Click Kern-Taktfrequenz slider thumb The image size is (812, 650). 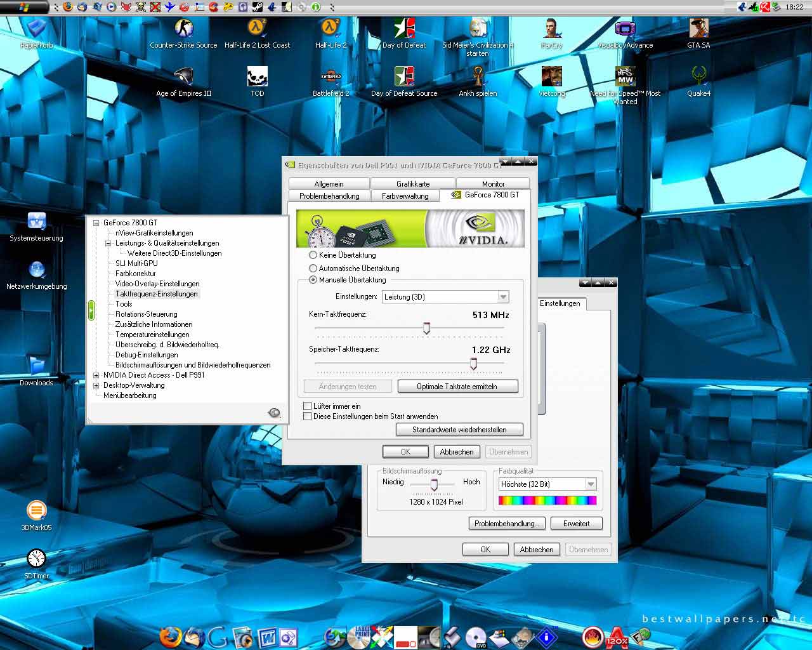[x=427, y=328]
